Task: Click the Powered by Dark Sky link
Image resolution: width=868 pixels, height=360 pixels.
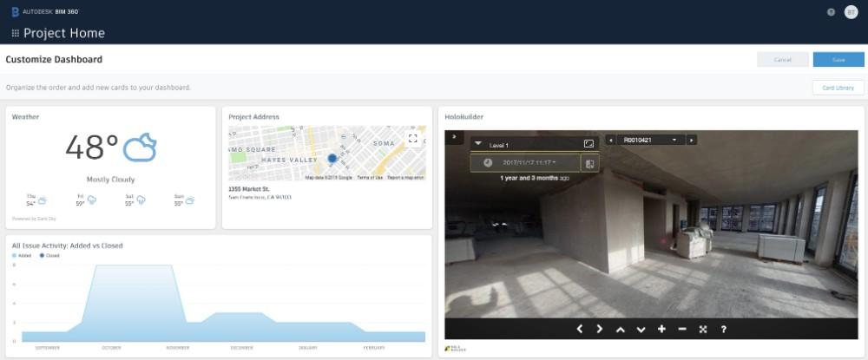Action: click(x=34, y=219)
